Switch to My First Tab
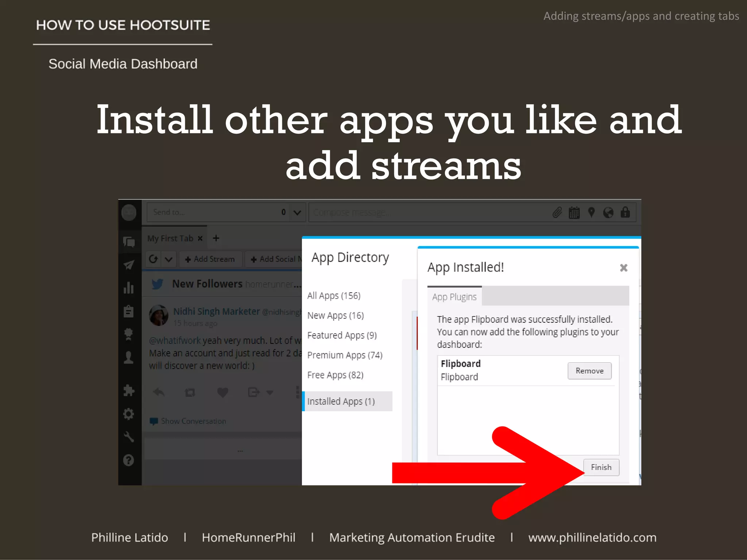 (170, 238)
